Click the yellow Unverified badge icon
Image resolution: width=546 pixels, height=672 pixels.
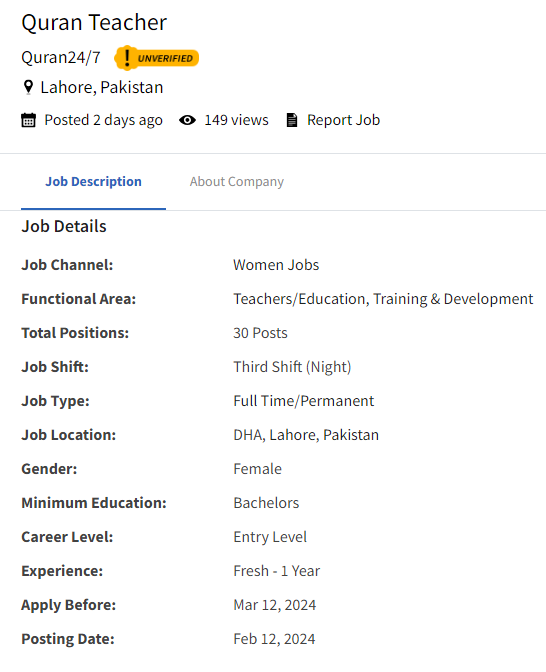[x=156, y=58]
